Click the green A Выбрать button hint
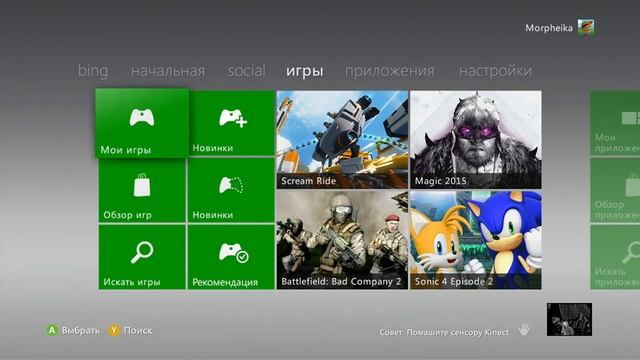Viewport: 640px width, 360px height. [73, 330]
